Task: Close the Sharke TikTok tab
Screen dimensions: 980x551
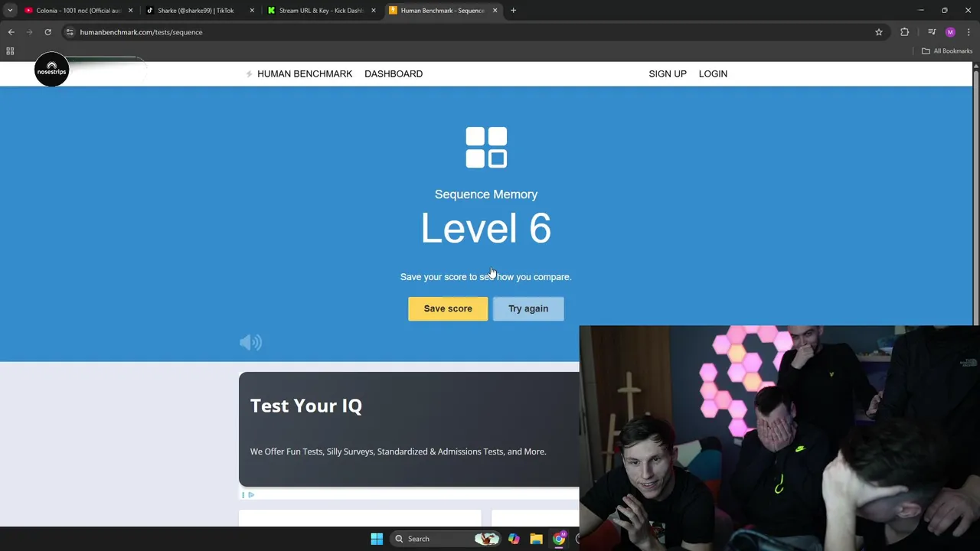Action: (252, 11)
